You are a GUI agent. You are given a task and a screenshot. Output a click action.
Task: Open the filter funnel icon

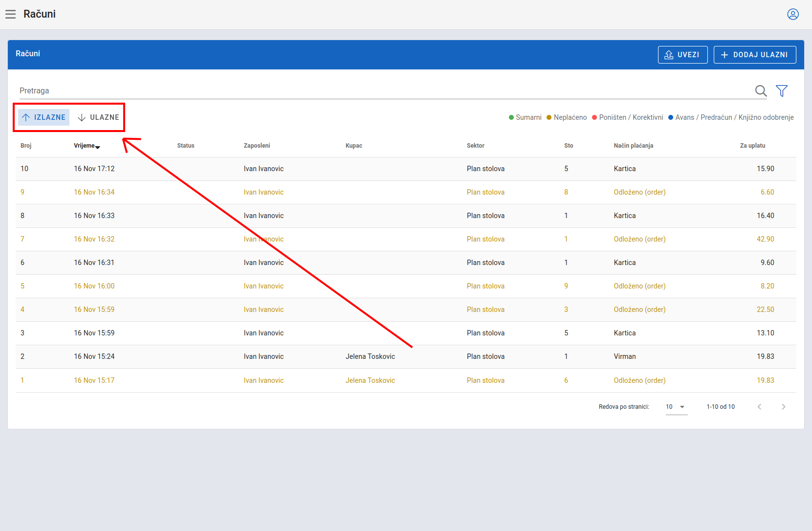(782, 91)
